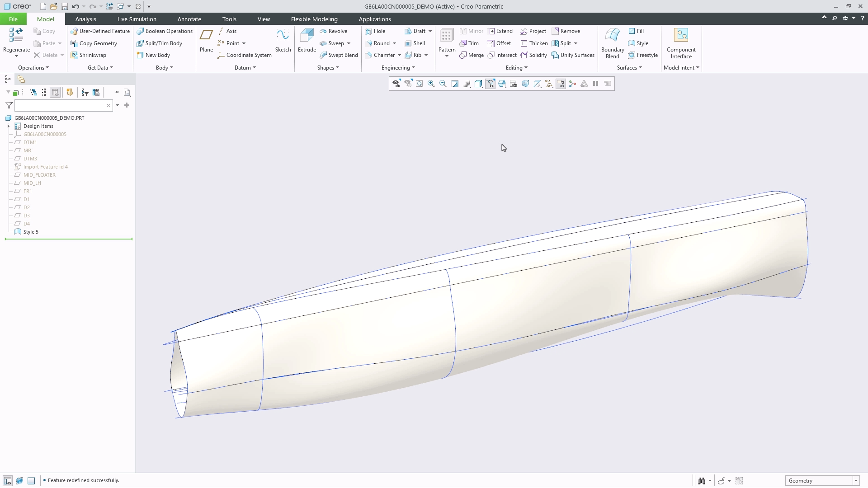868x488 pixels.
Task: Click the model tree search field
Action: (x=63, y=105)
